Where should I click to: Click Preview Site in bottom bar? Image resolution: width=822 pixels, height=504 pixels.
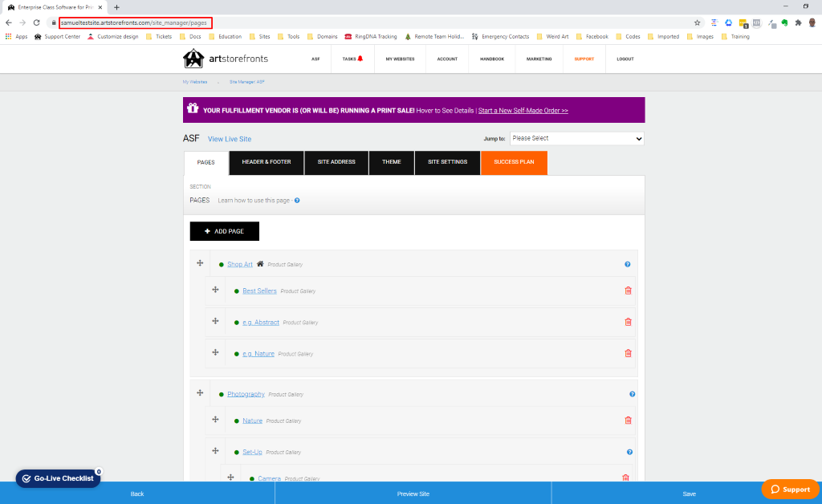[413, 494]
